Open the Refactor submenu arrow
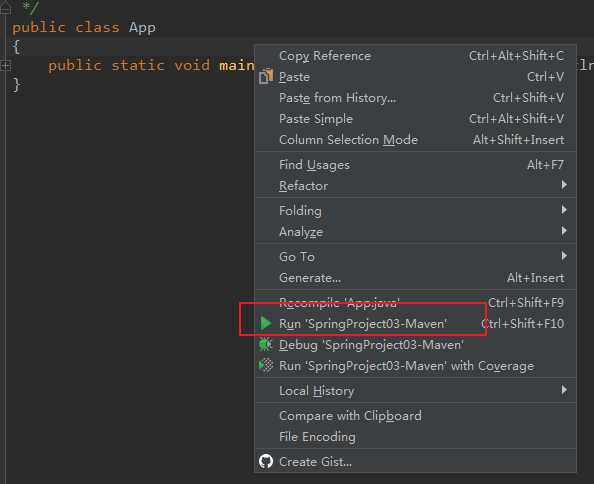594x484 pixels. 564,185
